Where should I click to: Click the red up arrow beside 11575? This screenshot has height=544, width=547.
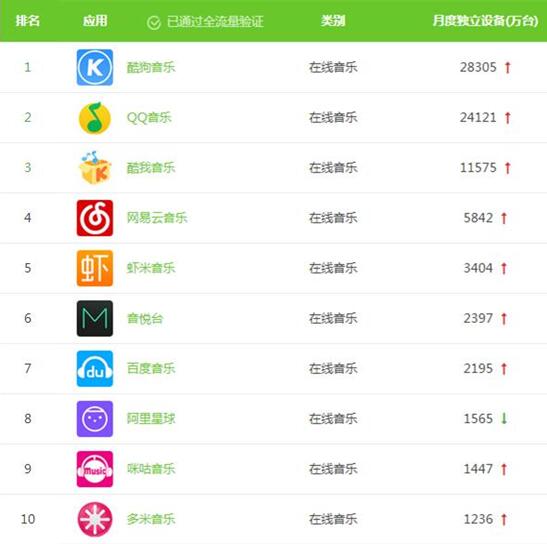[508, 168]
